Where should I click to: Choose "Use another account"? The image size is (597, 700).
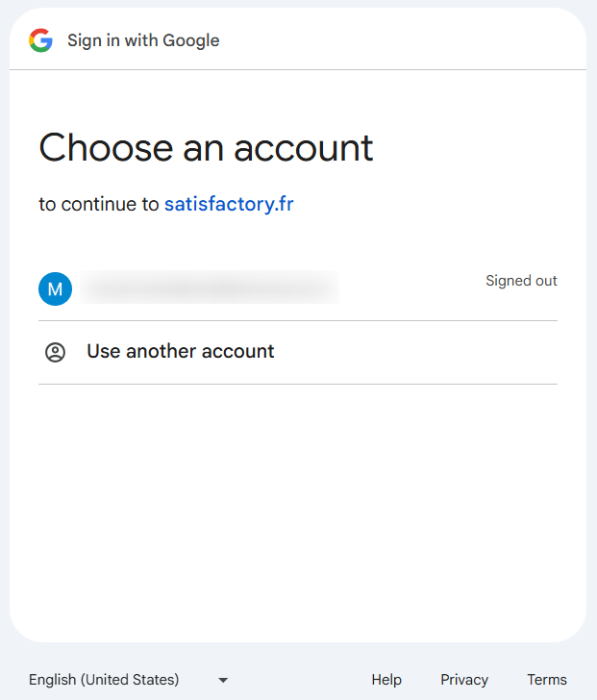[181, 352]
